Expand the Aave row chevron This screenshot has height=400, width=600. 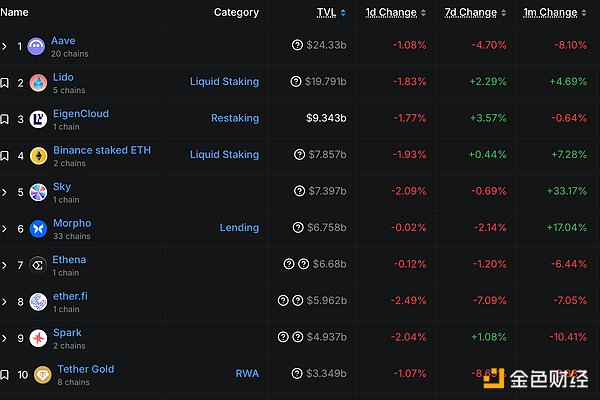click(6, 46)
